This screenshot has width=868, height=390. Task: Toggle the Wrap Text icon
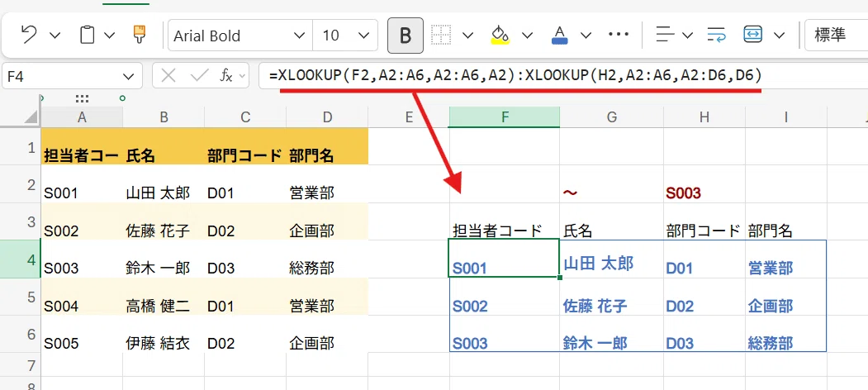[717, 35]
